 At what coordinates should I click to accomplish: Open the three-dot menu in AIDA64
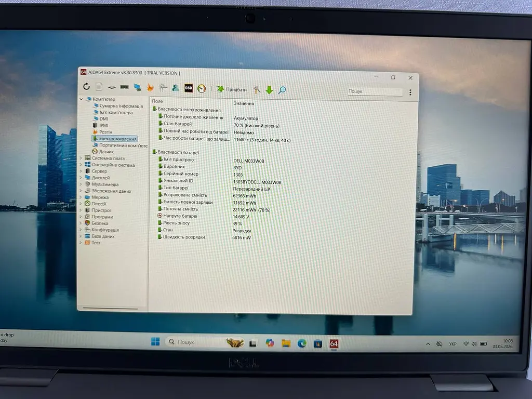(x=410, y=92)
